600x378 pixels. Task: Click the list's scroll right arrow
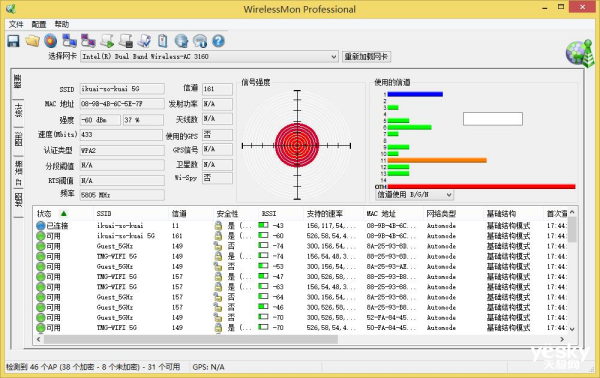tap(562, 339)
